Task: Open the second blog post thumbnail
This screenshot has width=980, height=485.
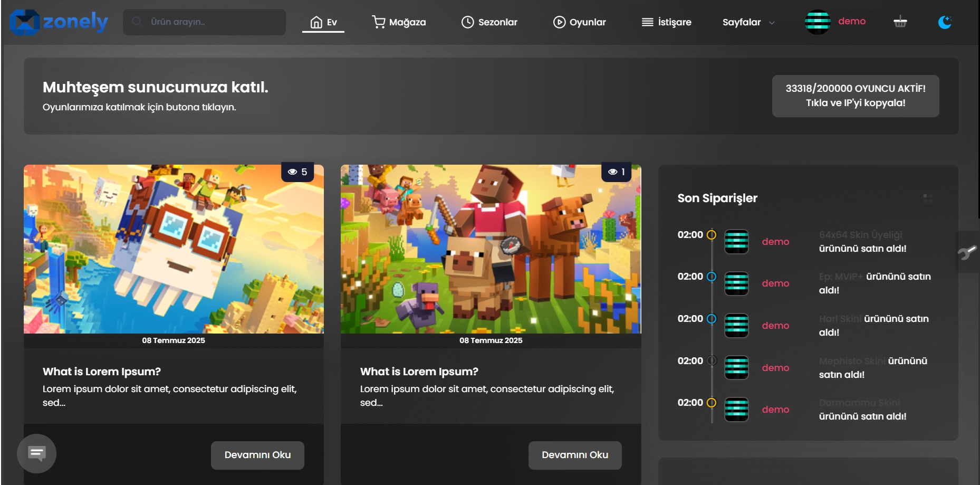Action: [x=491, y=249]
